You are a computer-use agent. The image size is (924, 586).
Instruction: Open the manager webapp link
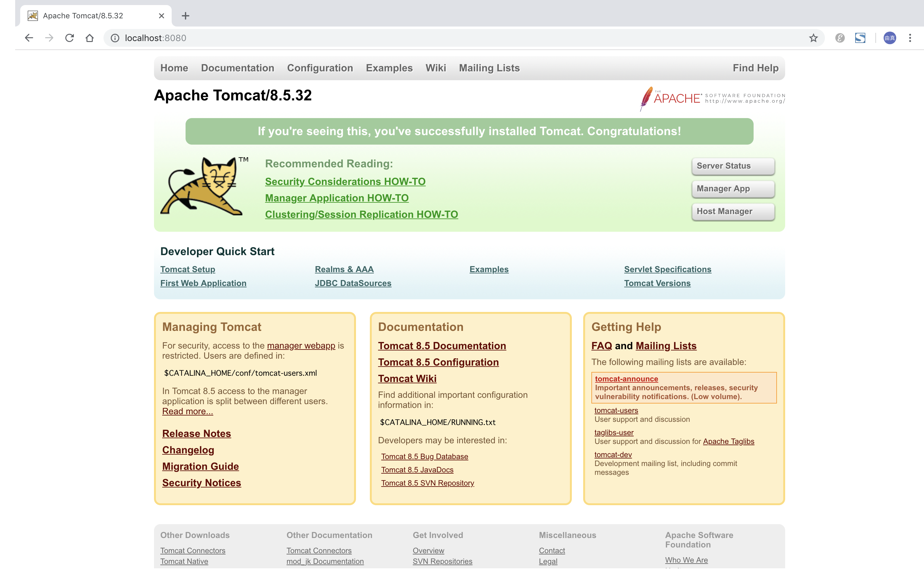301,346
